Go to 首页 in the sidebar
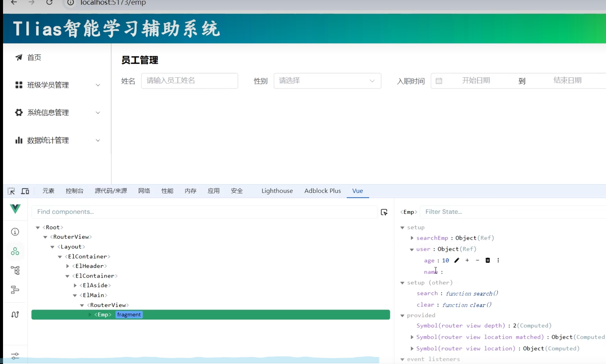 click(x=34, y=57)
